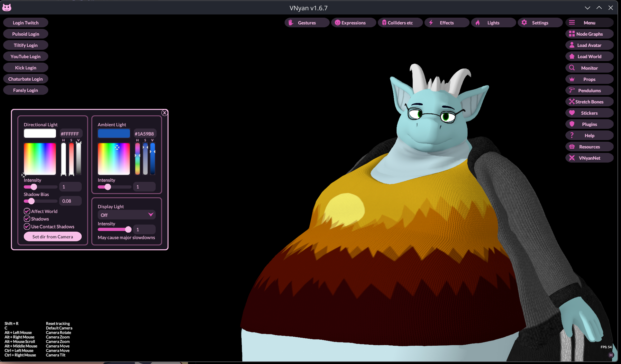Click the Ambient Light blue color swatch

click(114, 133)
